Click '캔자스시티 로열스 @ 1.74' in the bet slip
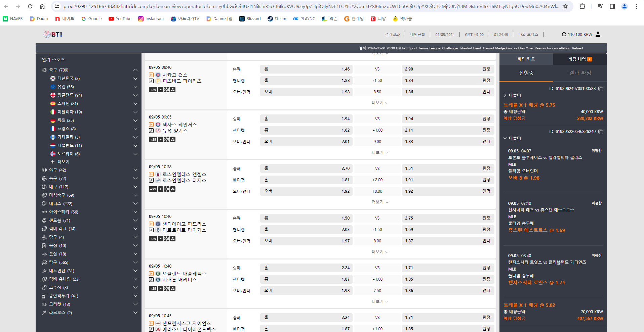Image resolution: width=644 pixels, height=332 pixels. pos(536,283)
